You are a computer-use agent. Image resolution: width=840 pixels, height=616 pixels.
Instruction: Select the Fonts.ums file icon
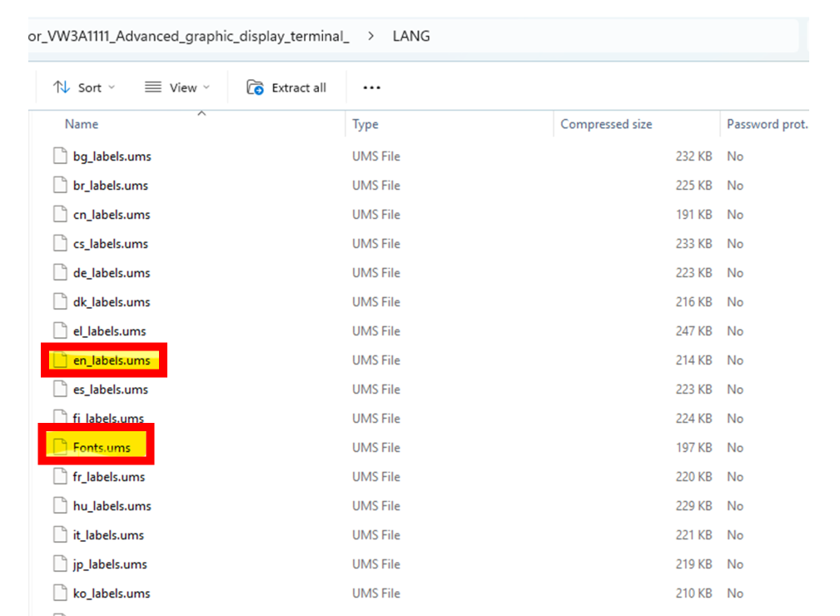(x=61, y=447)
